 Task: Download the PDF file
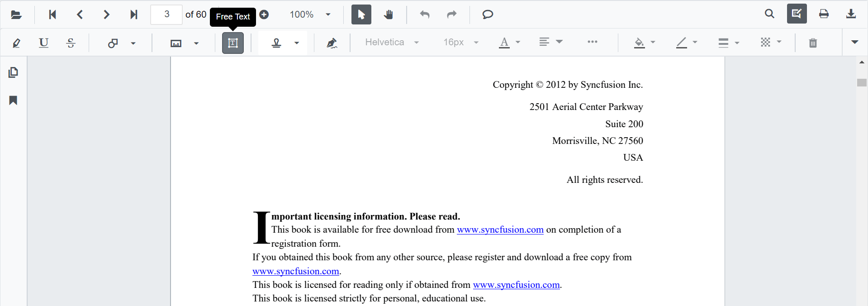[851, 14]
